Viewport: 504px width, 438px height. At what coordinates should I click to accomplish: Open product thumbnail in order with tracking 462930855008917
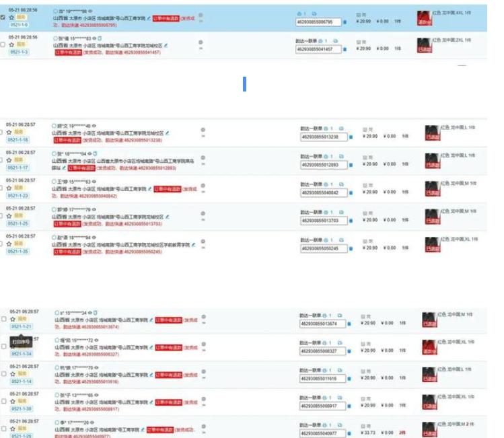coord(429,402)
